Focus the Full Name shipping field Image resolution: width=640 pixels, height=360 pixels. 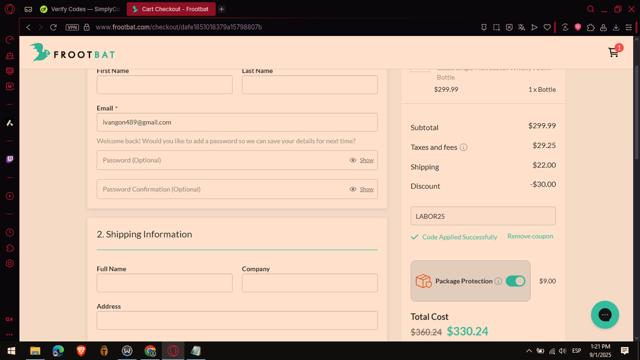coord(164,283)
